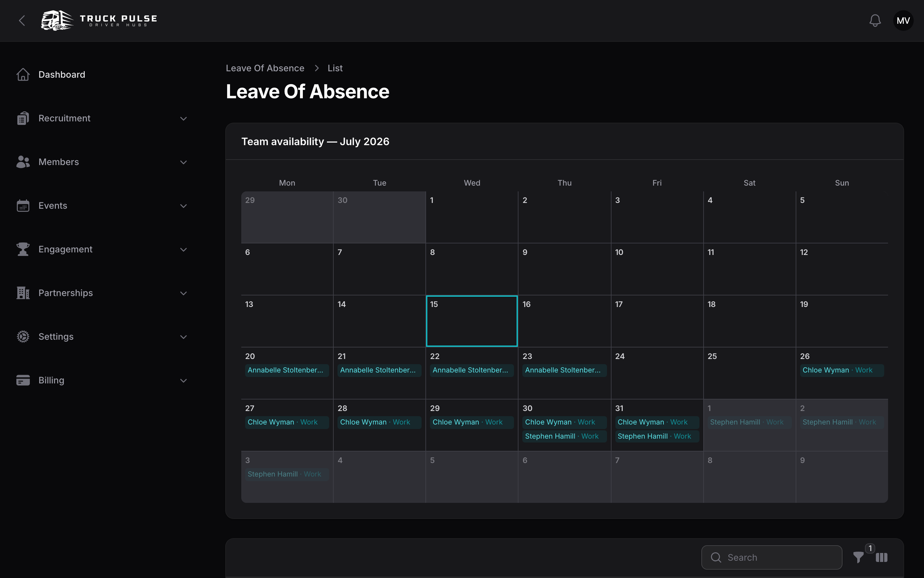Open the Truck Pulse logo home
This screenshot has height=578, width=924.
coord(99,21)
